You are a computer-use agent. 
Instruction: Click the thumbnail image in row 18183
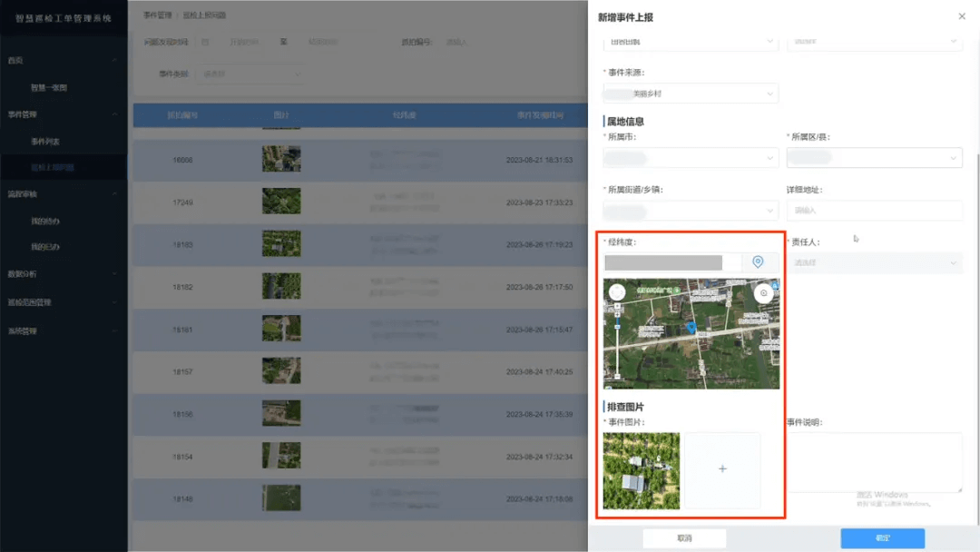[281, 244]
